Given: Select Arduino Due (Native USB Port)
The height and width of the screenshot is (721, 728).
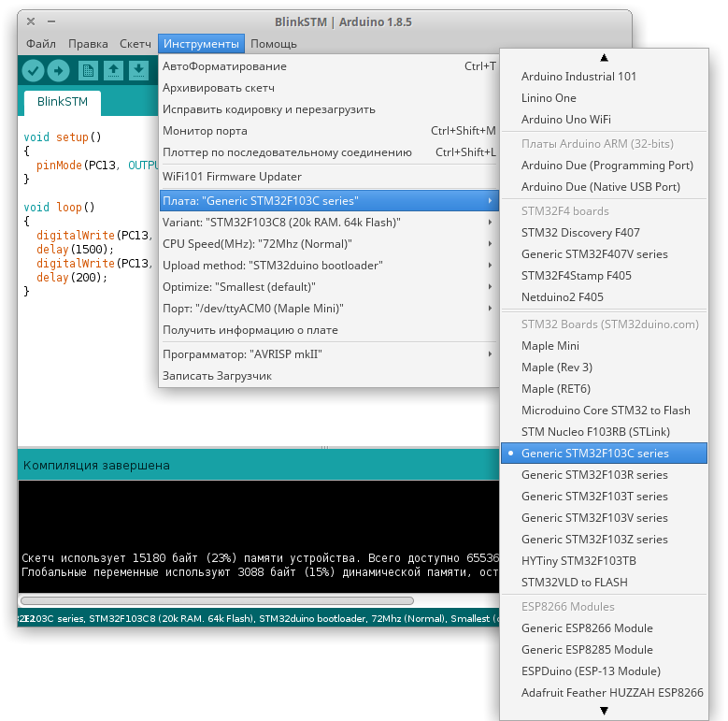Looking at the screenshot, I should tap(604, 187).
